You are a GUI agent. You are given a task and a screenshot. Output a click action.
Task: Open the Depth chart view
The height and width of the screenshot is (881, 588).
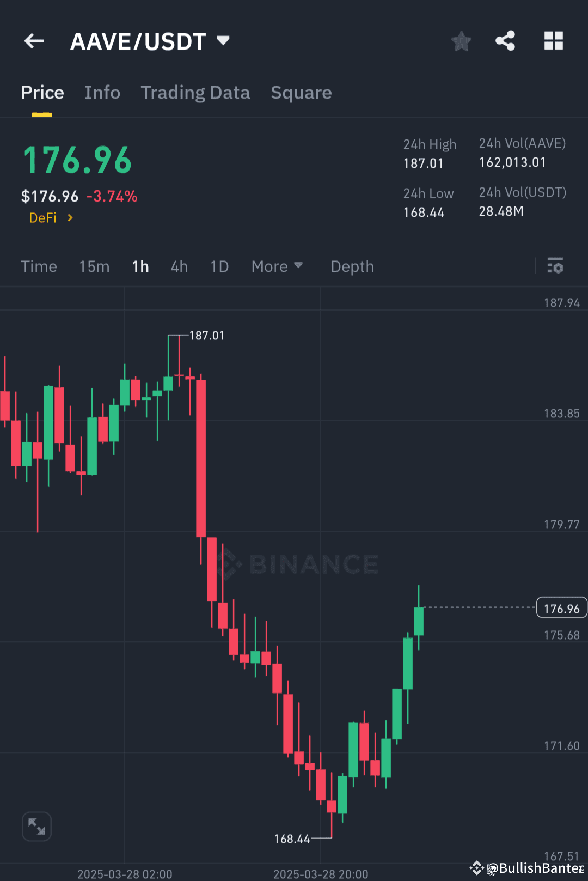(352, 266)
